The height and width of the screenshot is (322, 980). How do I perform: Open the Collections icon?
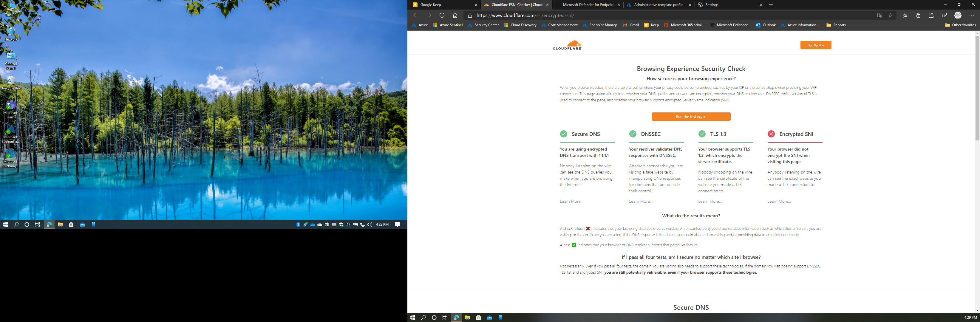(918, 16)
